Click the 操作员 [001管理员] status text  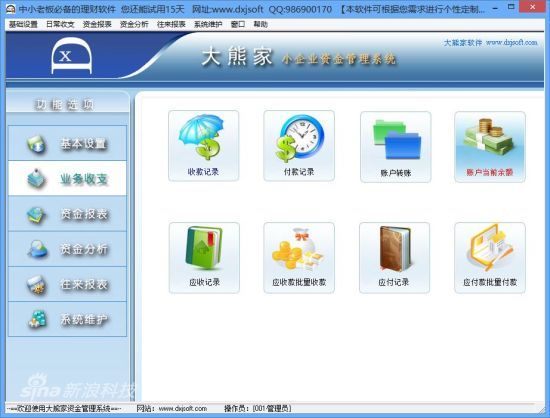tap(257, 409)
